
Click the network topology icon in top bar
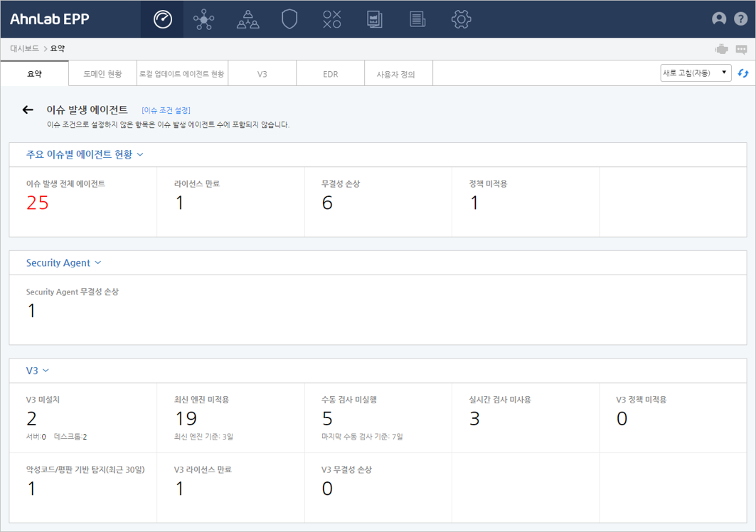[x=203, y=19]
